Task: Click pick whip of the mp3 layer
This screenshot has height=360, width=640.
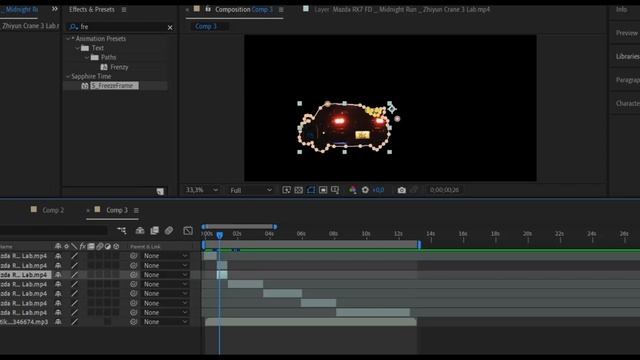Action: pos(133,322)
